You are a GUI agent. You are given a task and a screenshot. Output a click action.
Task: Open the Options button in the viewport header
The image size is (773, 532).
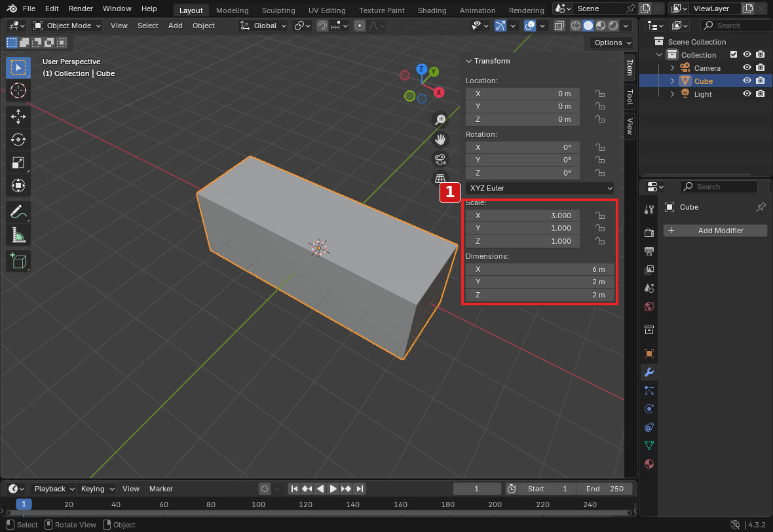612,43
